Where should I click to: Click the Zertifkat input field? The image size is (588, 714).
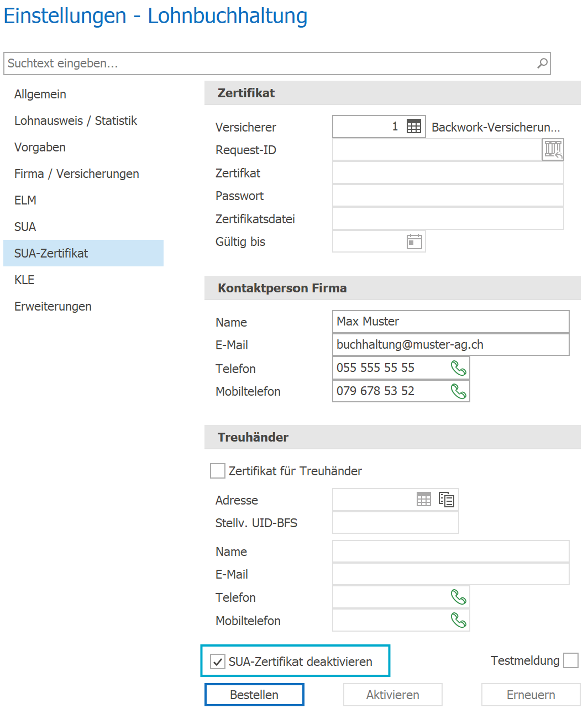click(448, 173)
